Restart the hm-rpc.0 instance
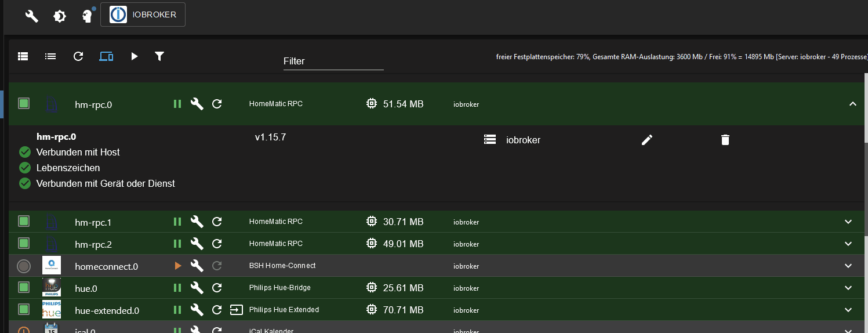Image resolution: width=868 pixels, height=333 pixels. click(217, 104)
